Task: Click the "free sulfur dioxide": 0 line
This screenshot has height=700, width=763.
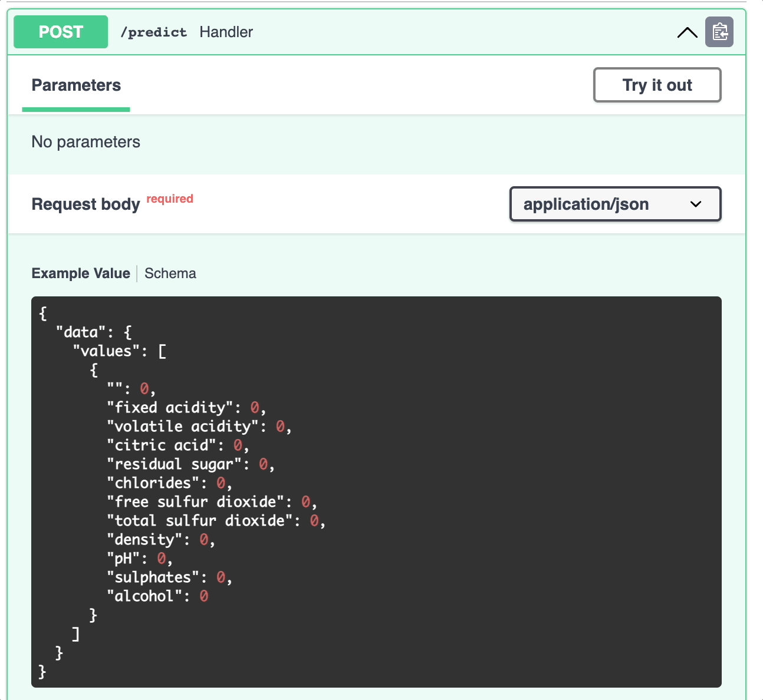Action: click(212, 502)
